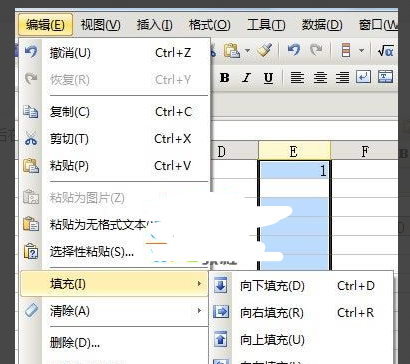Click the clipboard icon beside 粘贴(P)
This screenshot has height=364, width=410.
(x=31, y=166)
